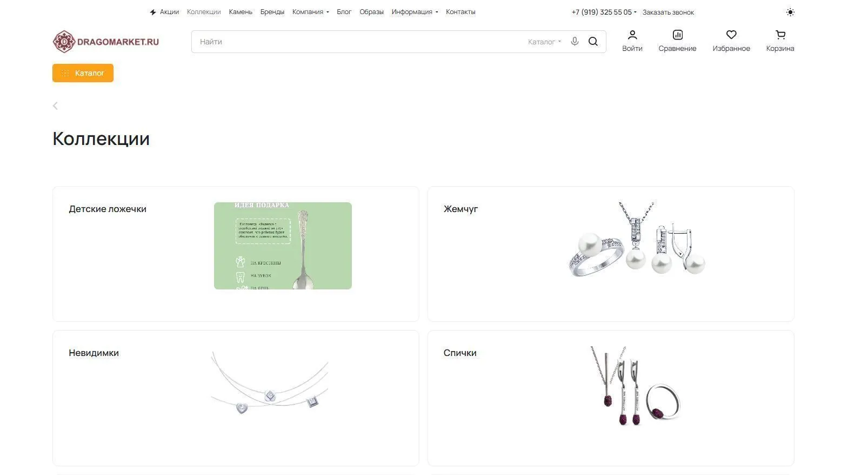Go to the Бренды menu item
The width and height of the screenshot is (868, 475).
pos(272,12)
